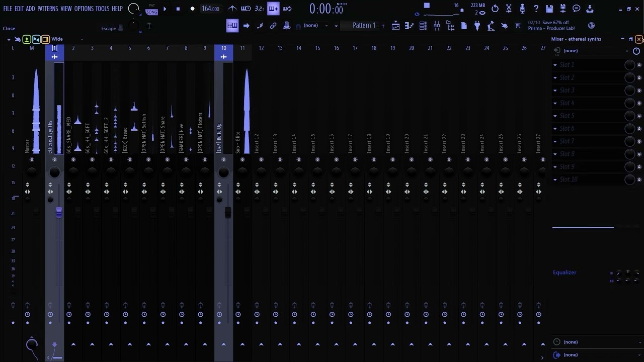Open the TOOLS menu
This screenshot has width=644, height=362.
click(102, 9)
